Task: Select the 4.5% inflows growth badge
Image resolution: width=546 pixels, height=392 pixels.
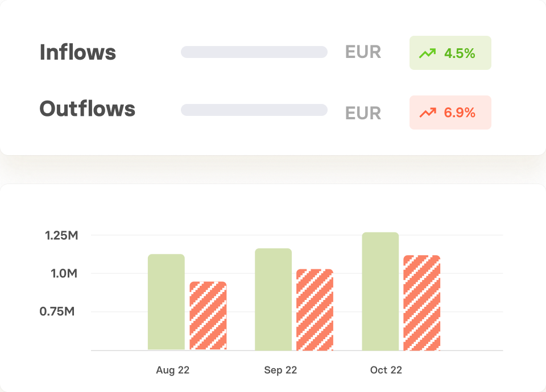Action: pos(450,53)
